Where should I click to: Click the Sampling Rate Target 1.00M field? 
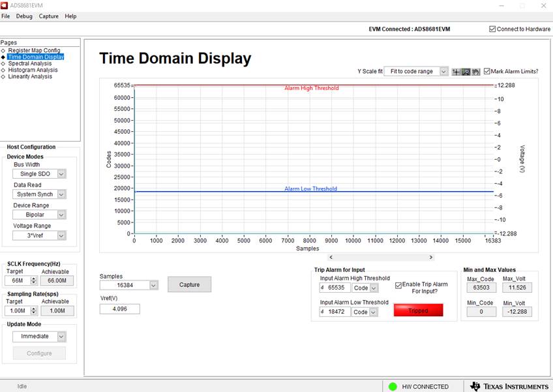pyautogui.click(x=18, y=311)
